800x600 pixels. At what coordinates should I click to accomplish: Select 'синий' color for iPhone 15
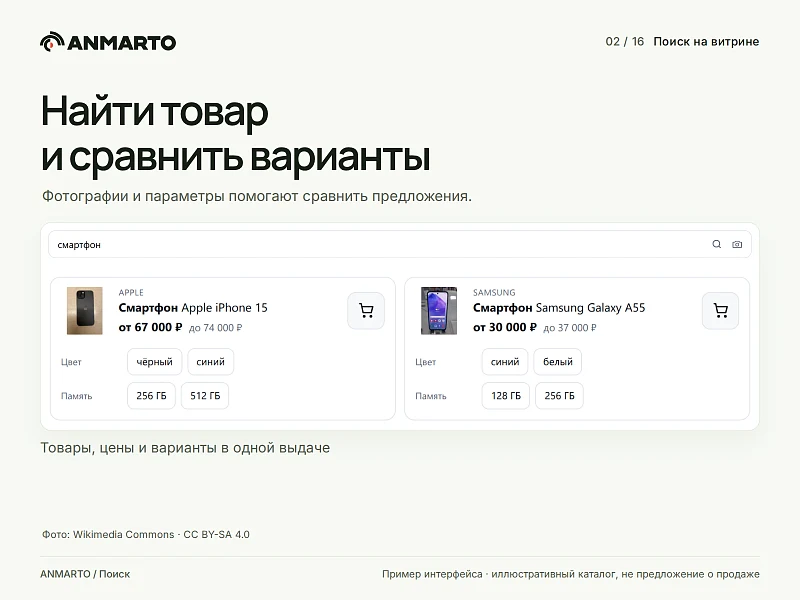[210, 362]
